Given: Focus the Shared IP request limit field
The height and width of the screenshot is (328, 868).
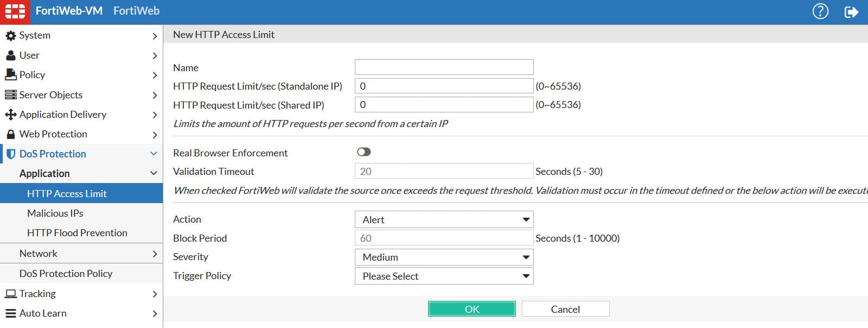Looking at the screenshot, I should coord(444,104).
